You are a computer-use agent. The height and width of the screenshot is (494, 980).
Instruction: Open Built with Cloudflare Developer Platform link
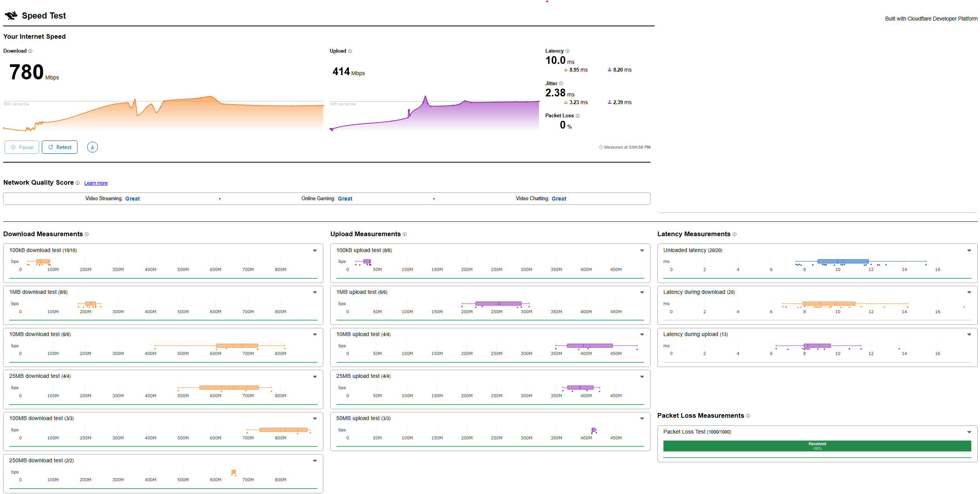tap(931, 19)
